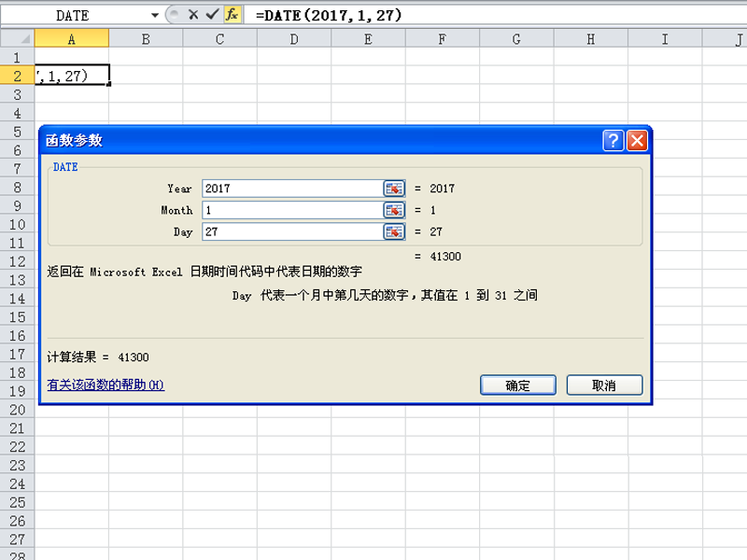This screenshot has width=747, height=560.
Task: Open the 有关该函数的帮助 help link
Action: pyautogui.click(x=103, y=385)
